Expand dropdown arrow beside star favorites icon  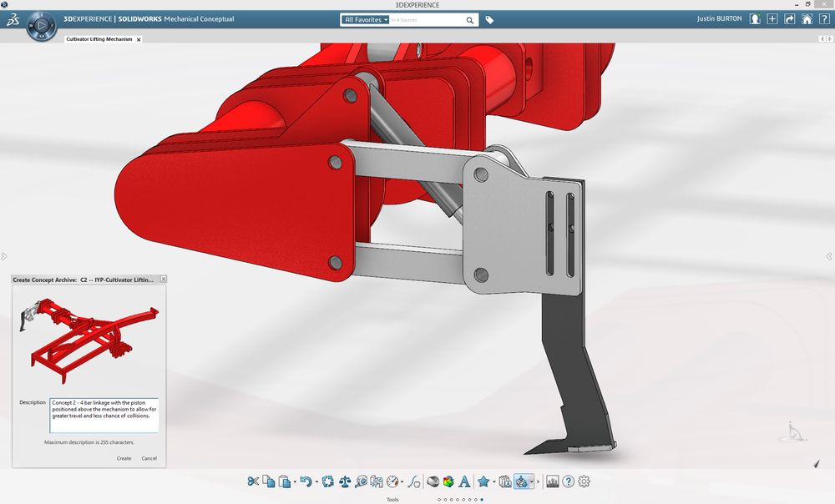pos(494,482)
